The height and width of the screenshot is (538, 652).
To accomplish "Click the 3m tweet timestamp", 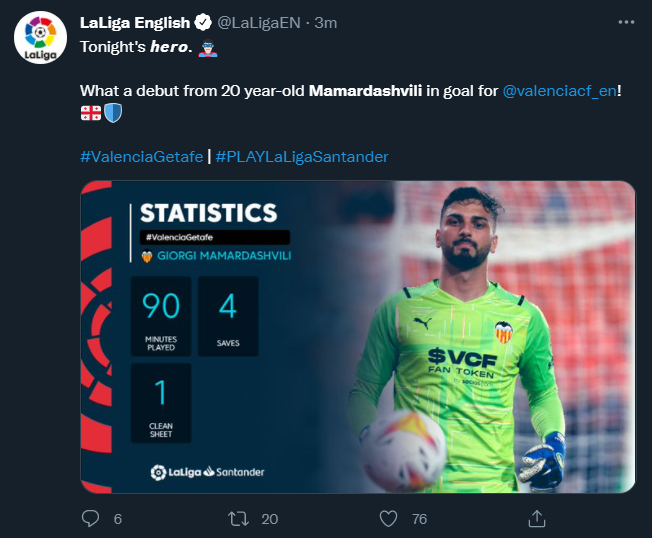I will pos(326,22).
